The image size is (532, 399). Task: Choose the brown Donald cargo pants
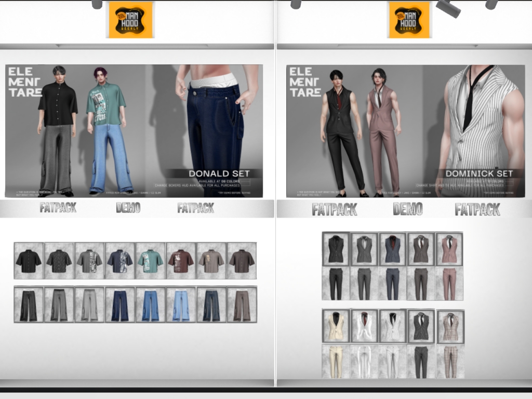tap(242, 304)
